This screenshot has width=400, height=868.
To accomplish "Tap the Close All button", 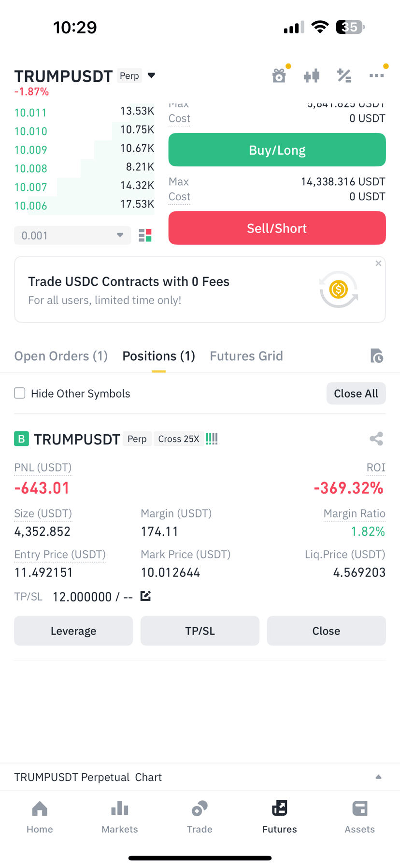I will pyautogui.click(x=356, y=394).
